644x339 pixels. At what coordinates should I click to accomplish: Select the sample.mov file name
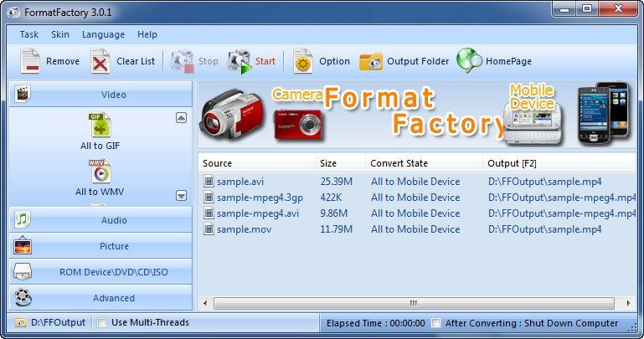point(244,229)
